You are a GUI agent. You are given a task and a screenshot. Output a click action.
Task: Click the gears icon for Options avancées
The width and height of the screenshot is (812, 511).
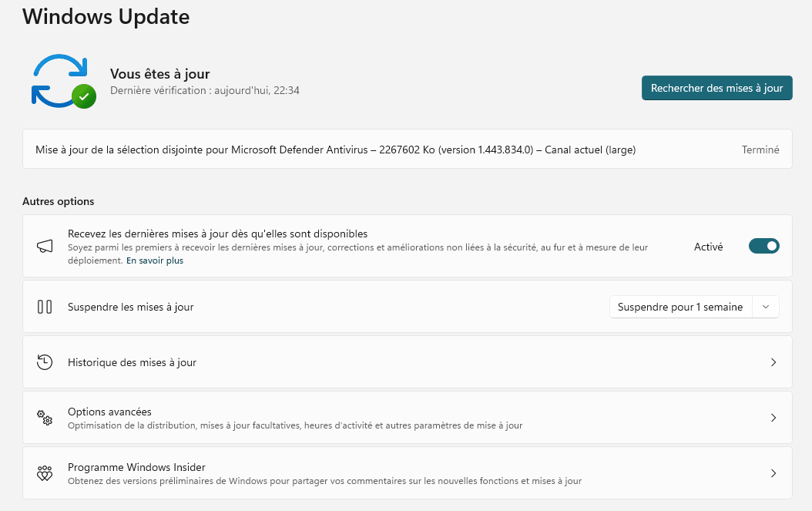coord(45,418)
